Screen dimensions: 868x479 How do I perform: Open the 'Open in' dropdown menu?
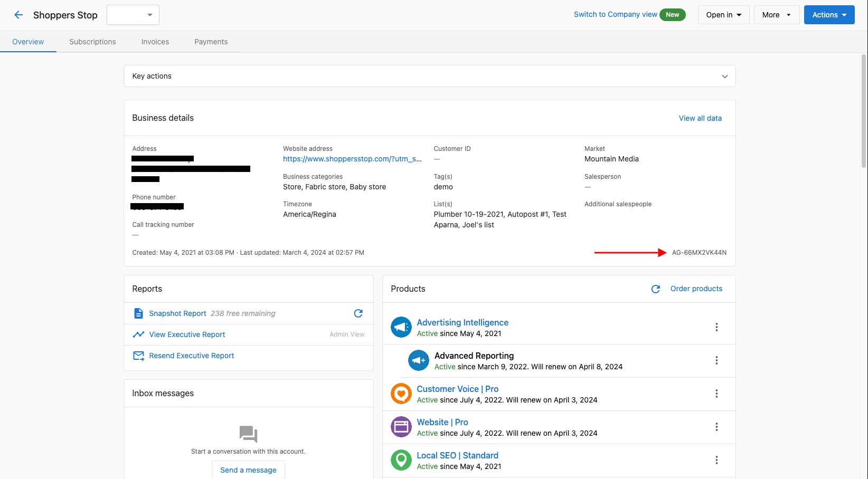[723, 15]
